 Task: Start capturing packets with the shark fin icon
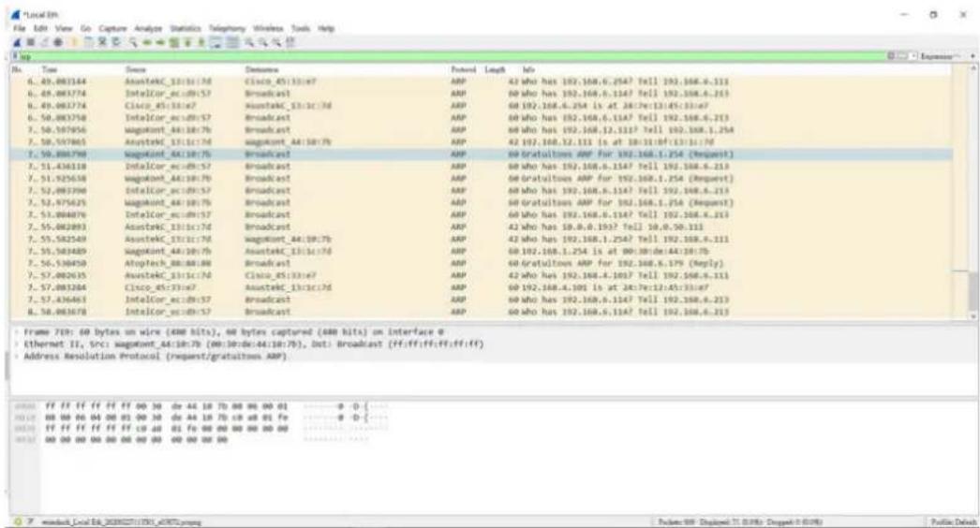(17, 42)
